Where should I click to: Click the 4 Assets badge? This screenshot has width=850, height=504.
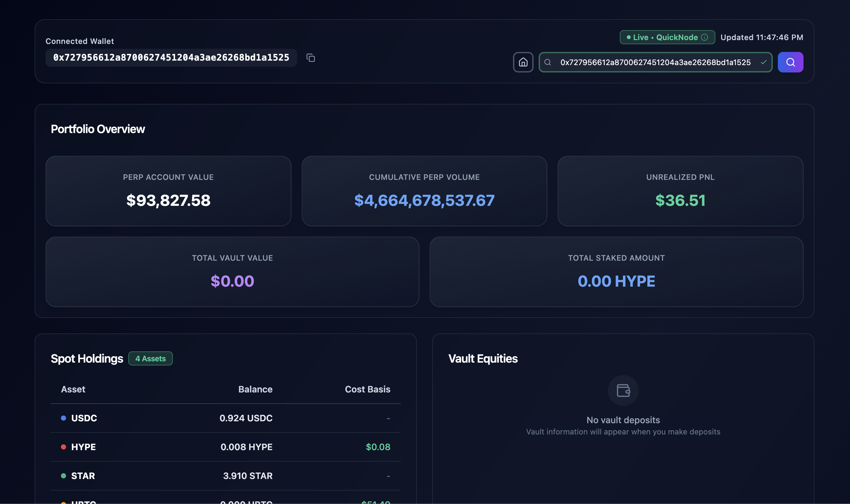point(150,359)
